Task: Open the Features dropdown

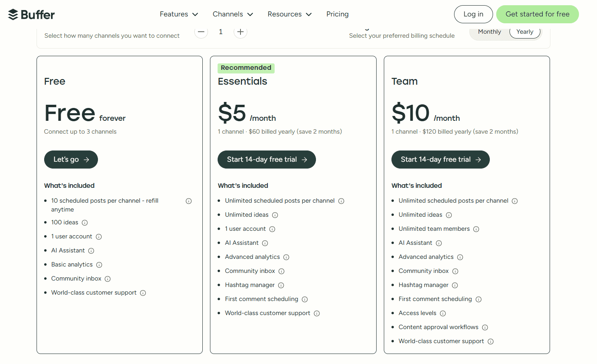Action: [x=179, y=14]
